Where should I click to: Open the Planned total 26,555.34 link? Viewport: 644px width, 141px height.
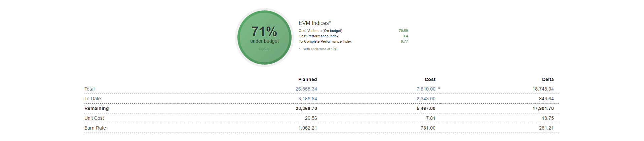click(x=306, y=89)
